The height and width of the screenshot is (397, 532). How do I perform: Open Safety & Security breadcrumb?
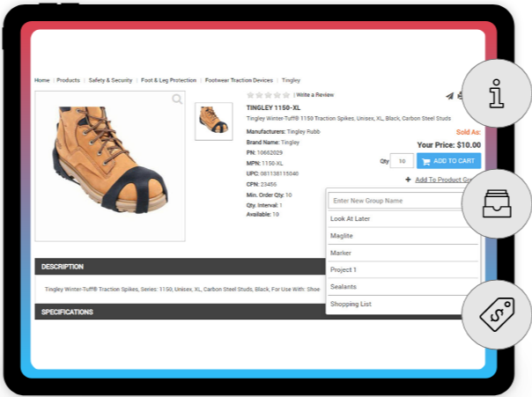[110, 80]
